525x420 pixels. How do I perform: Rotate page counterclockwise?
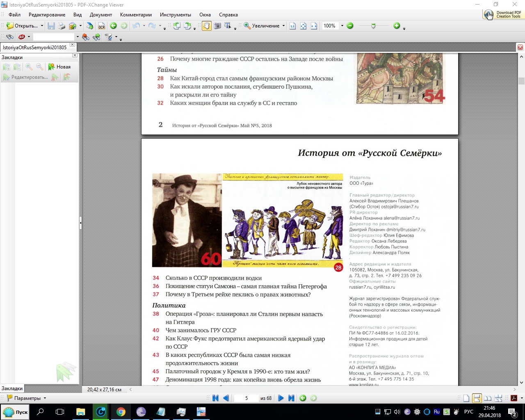[176, 26]
